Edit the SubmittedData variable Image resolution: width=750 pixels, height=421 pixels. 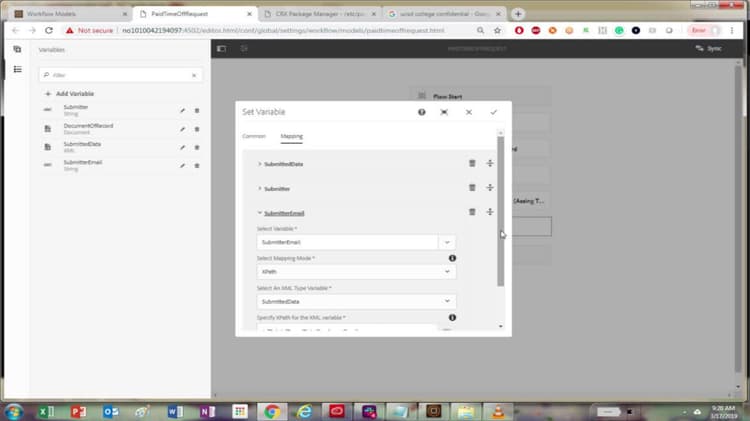pyautogui.click(x=182, y=147)
